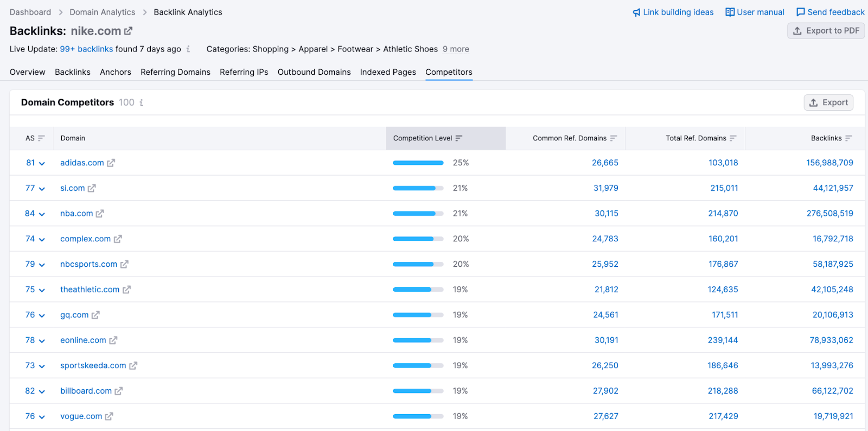Expand AS score chevron for nba.com
The height and width of the screenshot is (431, 868).
pos(42,215)
